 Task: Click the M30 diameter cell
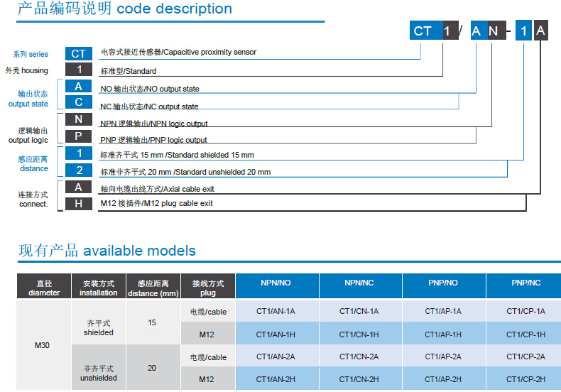point(43,345)
